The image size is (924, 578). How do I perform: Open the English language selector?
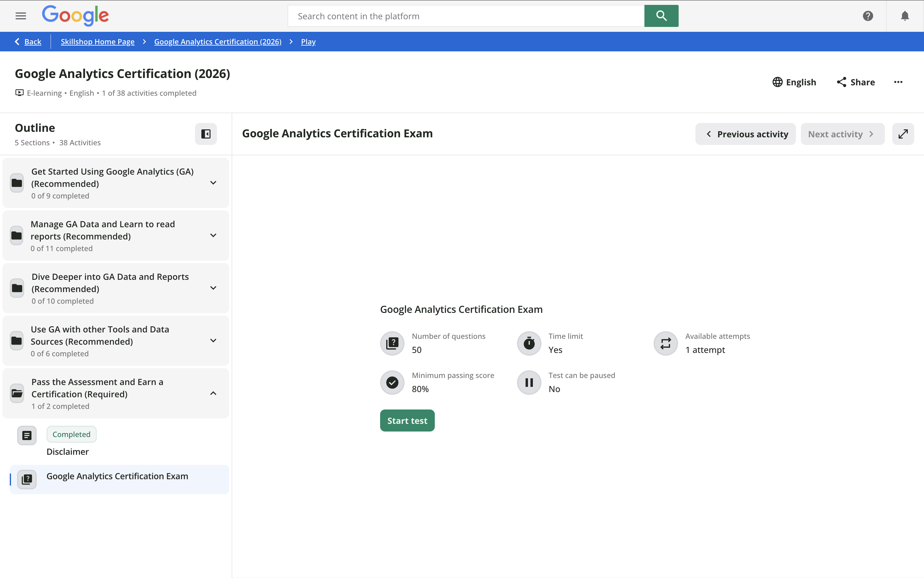pyautogui.click(x=794, y=82)
